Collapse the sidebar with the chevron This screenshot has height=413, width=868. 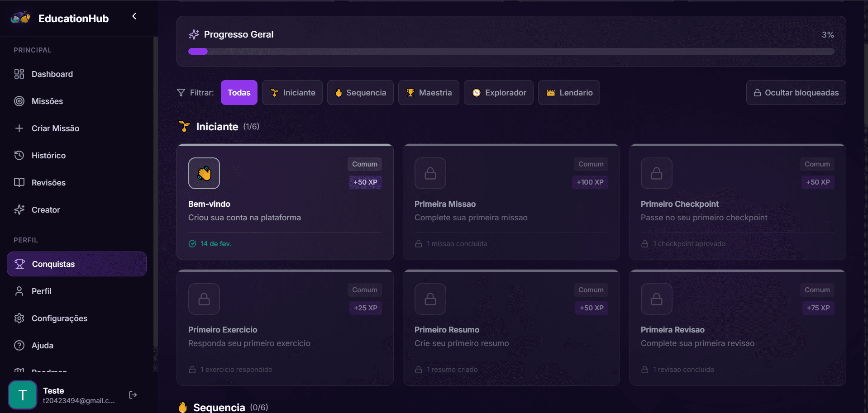(x=134, y=16)
